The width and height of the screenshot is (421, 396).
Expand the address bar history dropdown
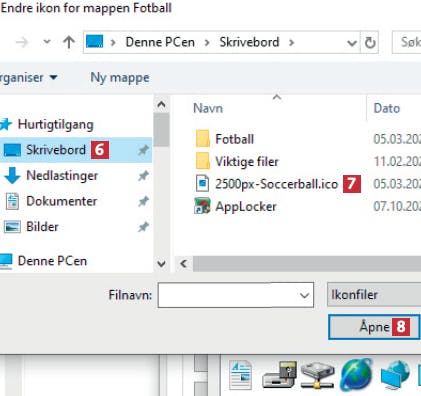pyautogui.click(x=352, y=43)
